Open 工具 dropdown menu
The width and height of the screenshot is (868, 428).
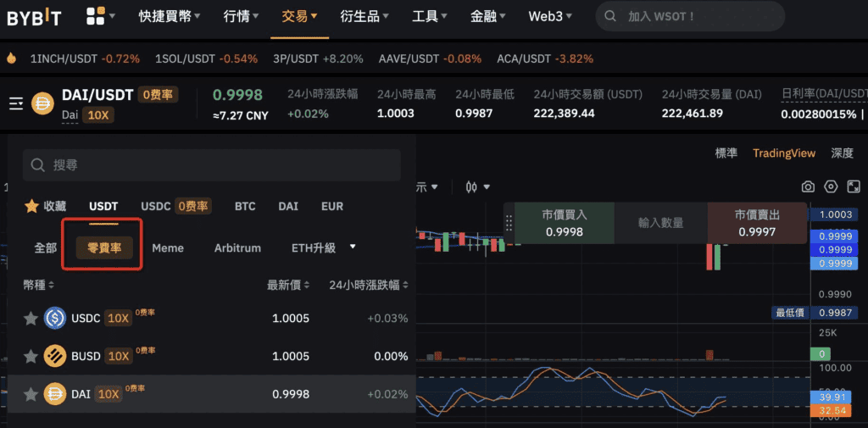430,16
